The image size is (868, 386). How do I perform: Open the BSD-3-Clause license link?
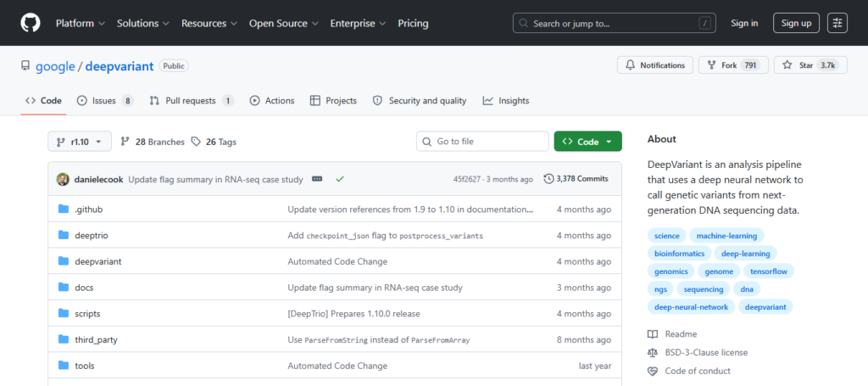click(698, 352)
